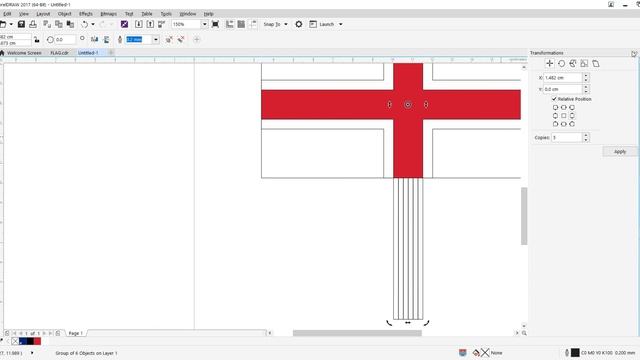Image resolution: width=640 pixels, height=360 pixels.
Task: Click the blue swatch in document palette
Action: click(x=22, y=341)
